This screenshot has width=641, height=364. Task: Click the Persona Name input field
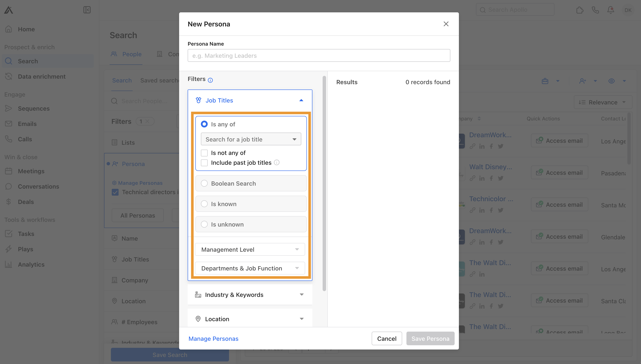[319, 55]
